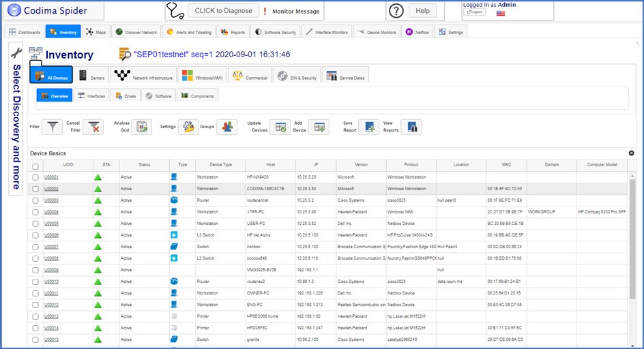Click the workstation type icon for HP-NX9420
This screenshot has height=349, width=644.
point(174,177)
